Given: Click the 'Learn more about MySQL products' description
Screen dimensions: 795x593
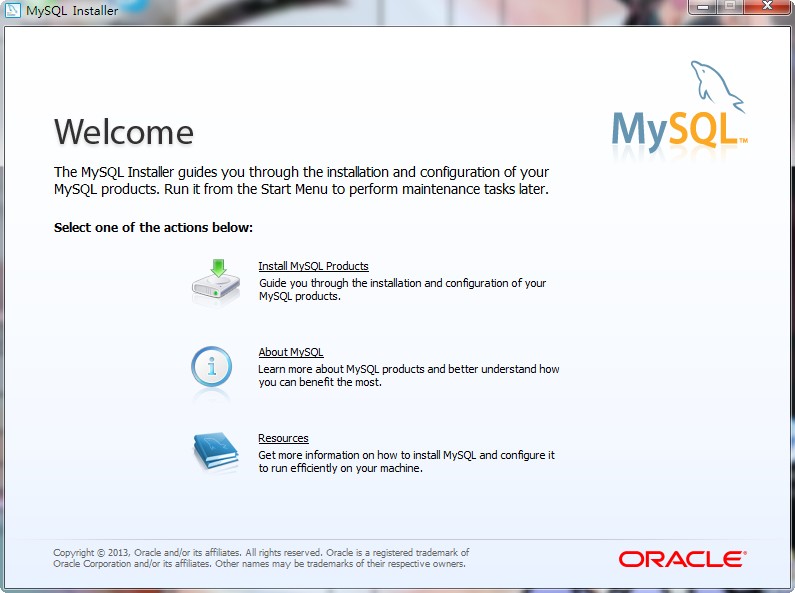Looking at the screenshot, I should tap(409, 376).
